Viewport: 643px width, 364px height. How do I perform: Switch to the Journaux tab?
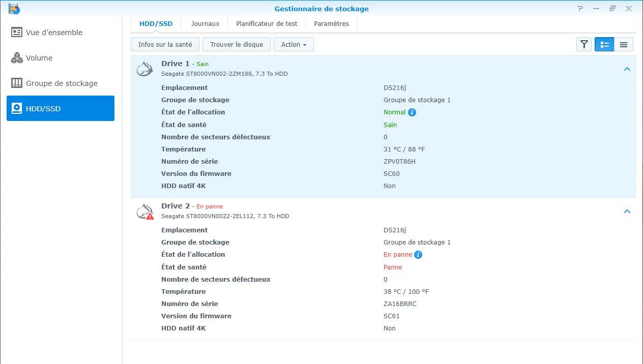tap(205, 24)
